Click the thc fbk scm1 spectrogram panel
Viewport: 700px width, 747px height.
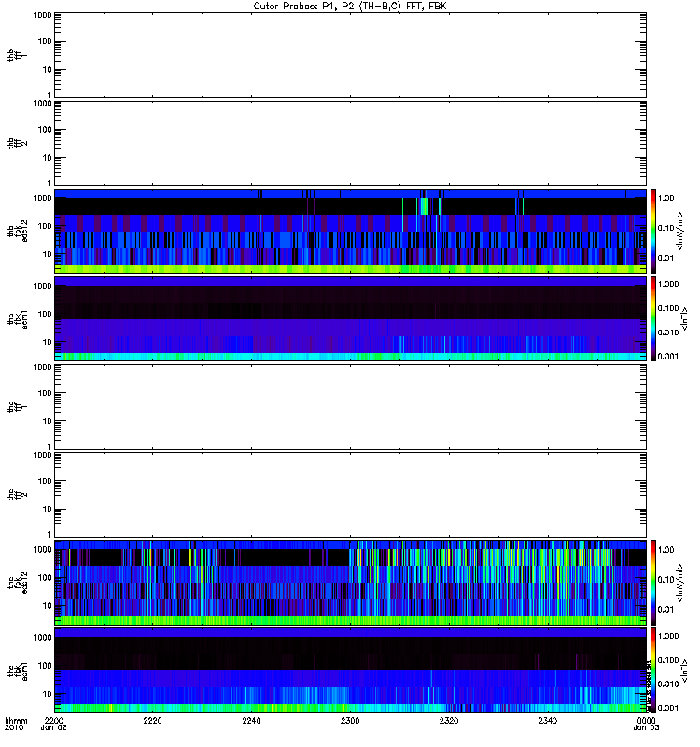click(350, 670)
